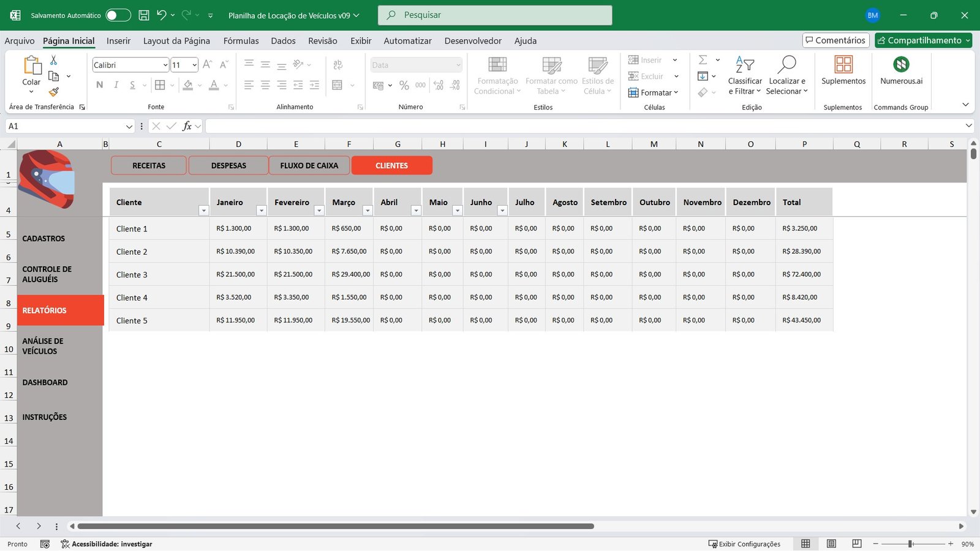
Task: Click the Pesquisar search box
Action: click(x=495, y=15)
